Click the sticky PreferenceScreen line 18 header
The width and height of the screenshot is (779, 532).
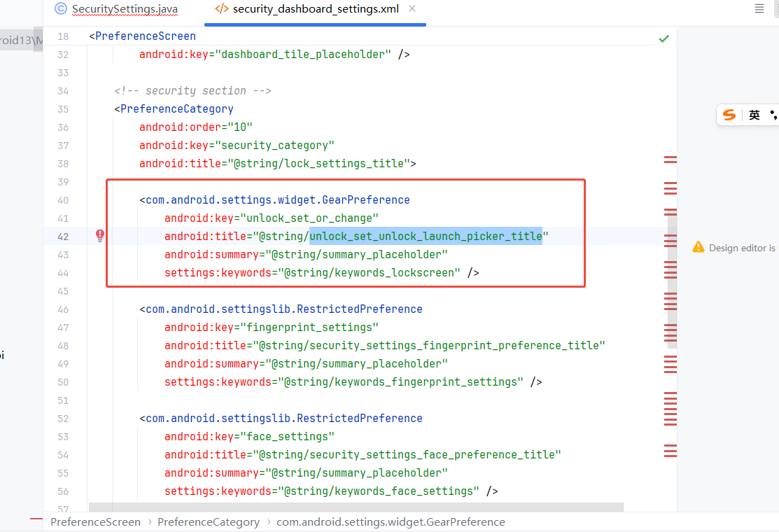pos(142,36)
